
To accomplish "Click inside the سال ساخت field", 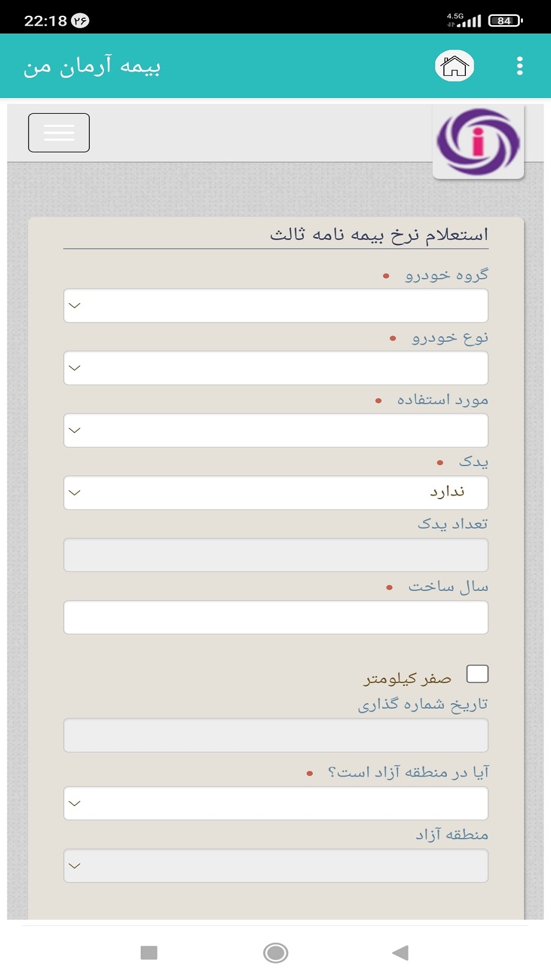I will tap(275, 617).
